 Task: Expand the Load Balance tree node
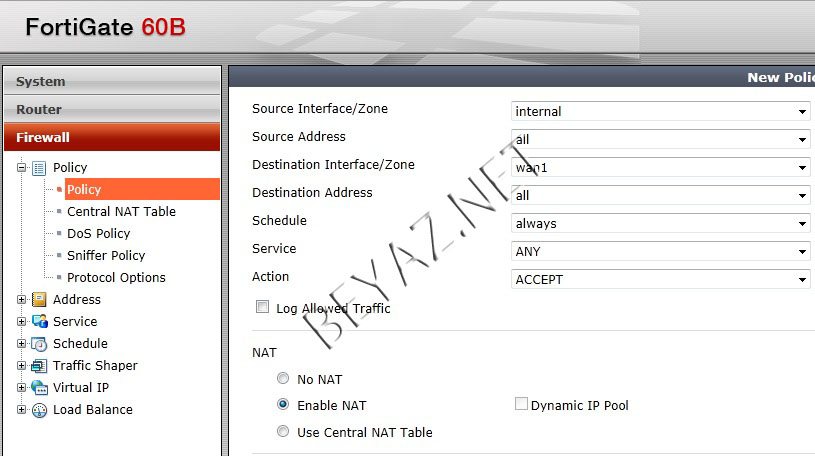click(x=21, y=409)
